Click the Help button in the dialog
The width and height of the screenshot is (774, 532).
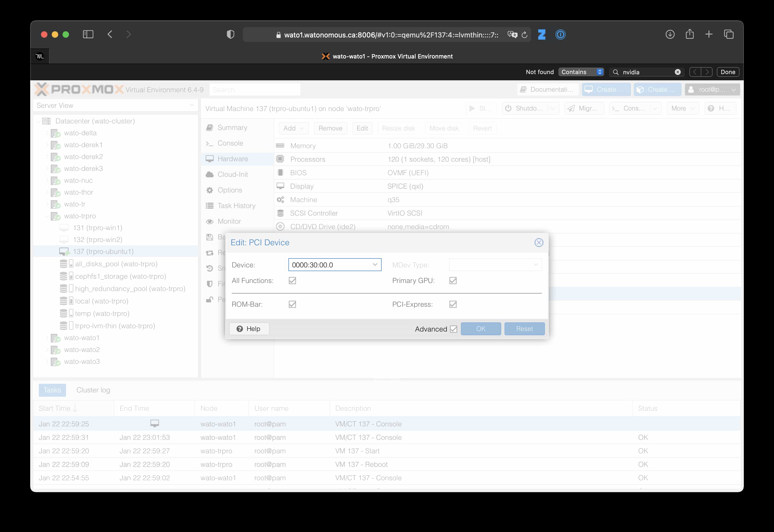point(249,329)
